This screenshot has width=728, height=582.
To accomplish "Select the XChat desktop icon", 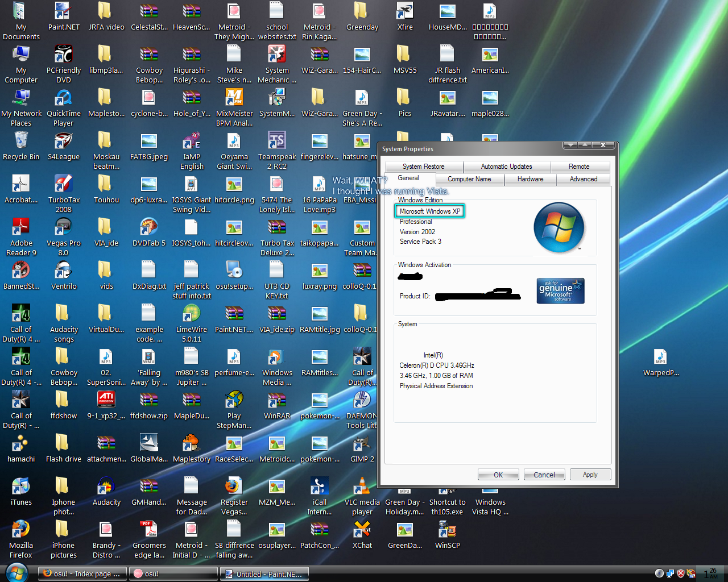I will tap(362, 535).
